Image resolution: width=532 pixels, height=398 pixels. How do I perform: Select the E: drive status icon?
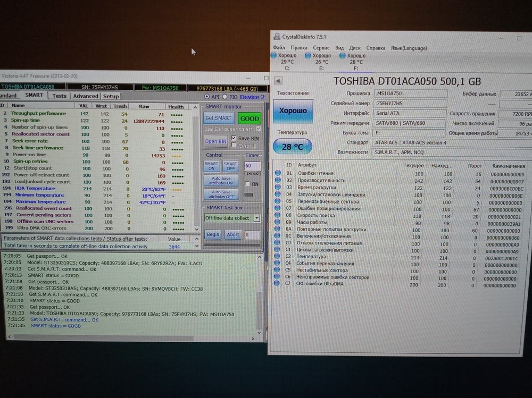coord(309,56)
